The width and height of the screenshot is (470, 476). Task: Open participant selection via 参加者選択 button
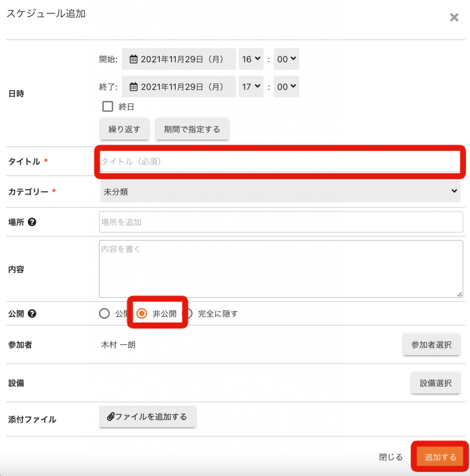431,344
